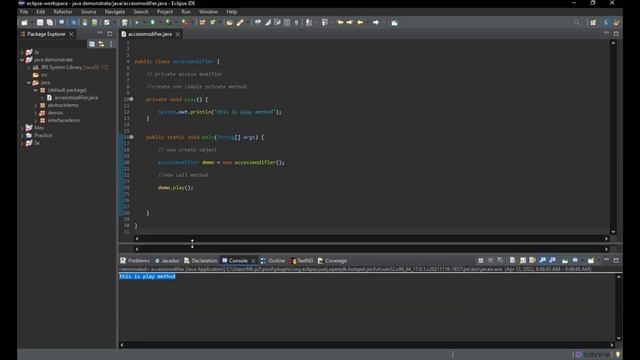Open the File menu
Image resolution: width=640 pixels, height=360 pixels.
point(24,12)
